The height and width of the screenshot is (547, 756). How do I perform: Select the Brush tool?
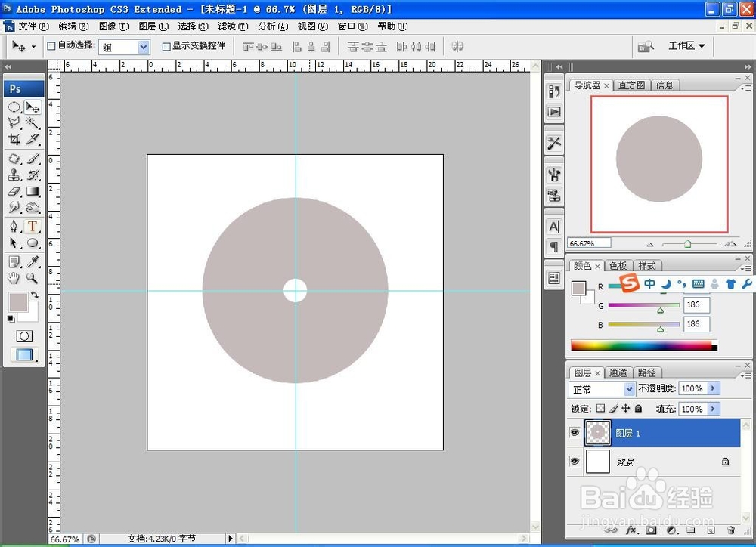[x=33, y=159]
